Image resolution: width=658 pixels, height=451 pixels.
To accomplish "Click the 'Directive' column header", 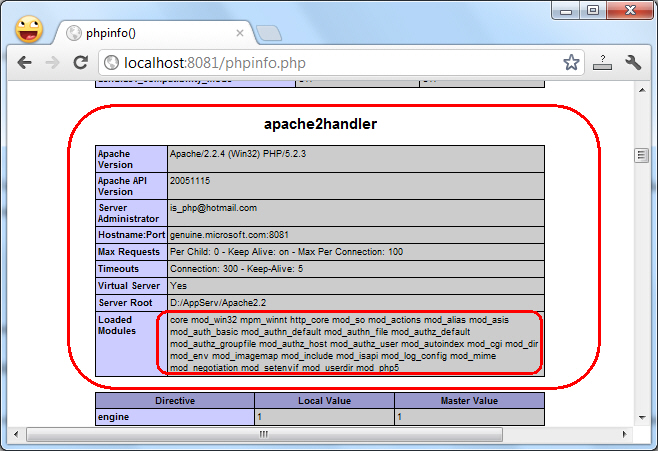I will click(x=175, y=401).
